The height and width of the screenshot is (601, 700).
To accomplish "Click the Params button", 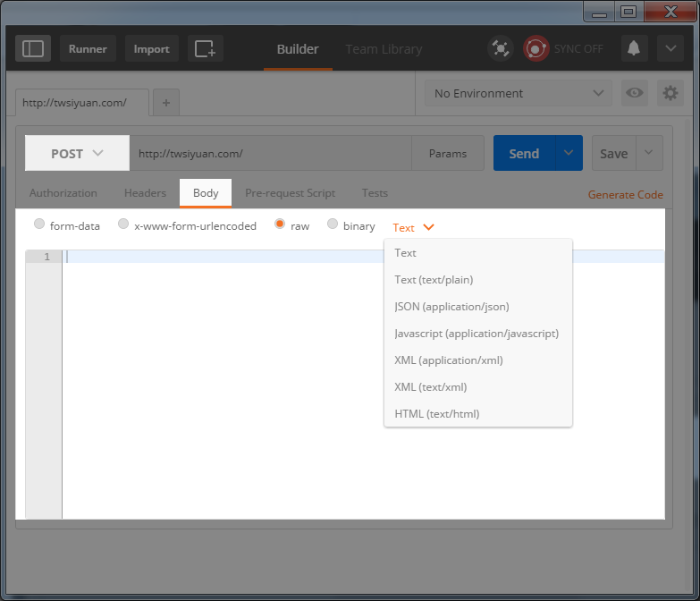I will click(447, 153).
